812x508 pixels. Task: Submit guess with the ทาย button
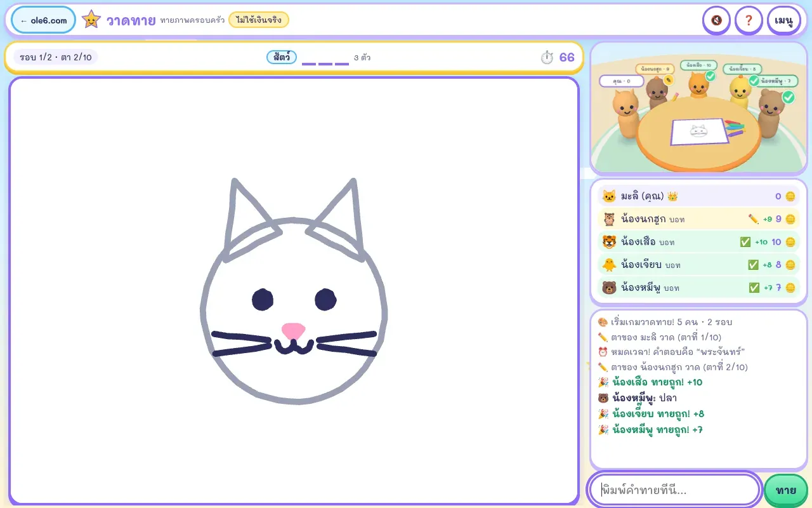pyautogui.click(x=786, y=490)
